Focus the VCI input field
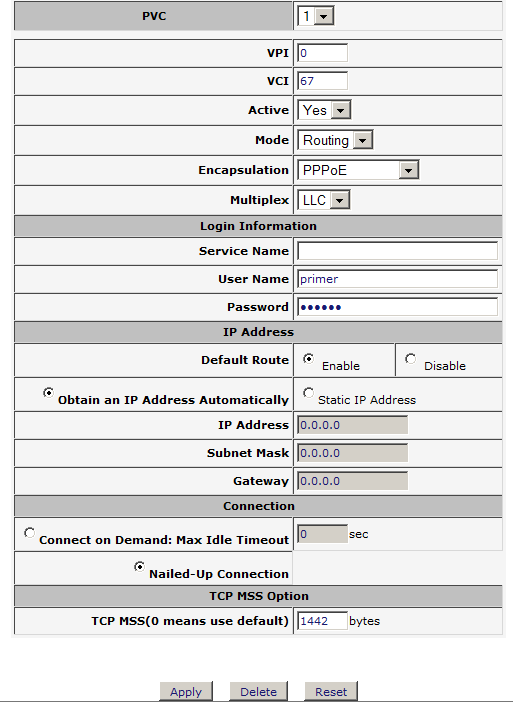This screenshot has height=702, width=513. pyautogui.click(x=322, y=81)
